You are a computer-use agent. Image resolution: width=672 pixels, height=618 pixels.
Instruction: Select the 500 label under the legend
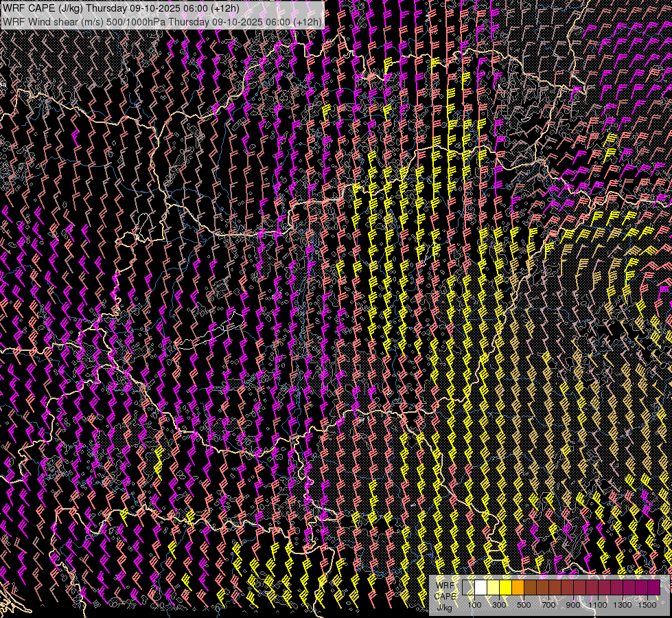point(524,605)
